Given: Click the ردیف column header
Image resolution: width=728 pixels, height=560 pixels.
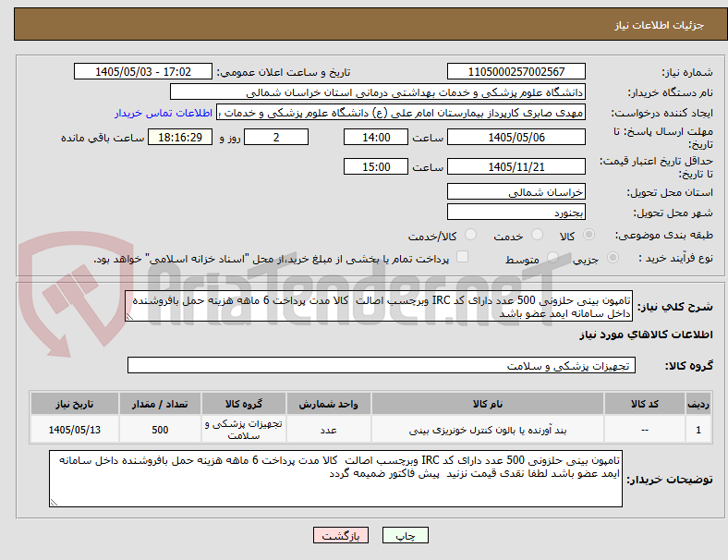Looking at the screenshot, I should pyautogui.click(x=698, y=404).
